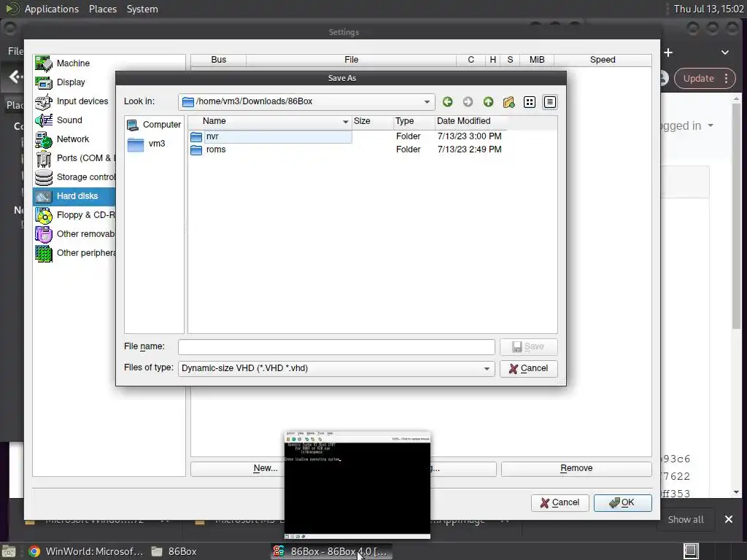Open the Network settings category
Image resolution: width=747 pixels, height=560 pixels.
(74, 139)
